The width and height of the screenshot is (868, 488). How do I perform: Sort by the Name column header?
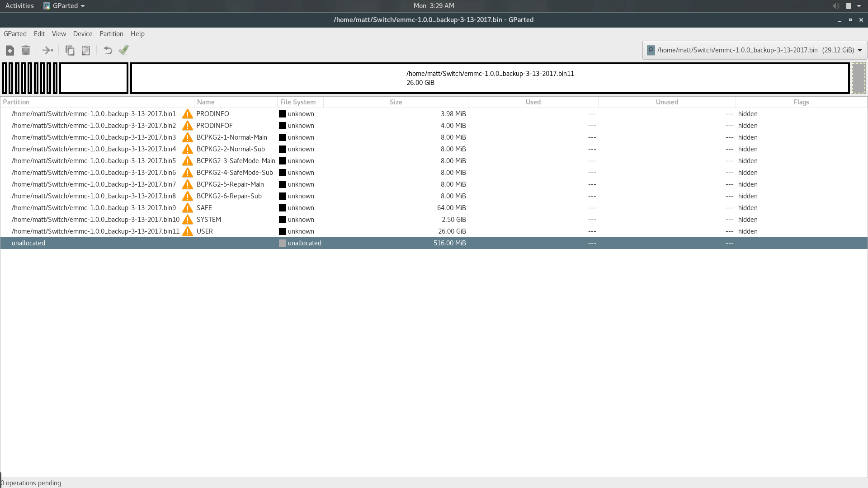click(236, 102)
